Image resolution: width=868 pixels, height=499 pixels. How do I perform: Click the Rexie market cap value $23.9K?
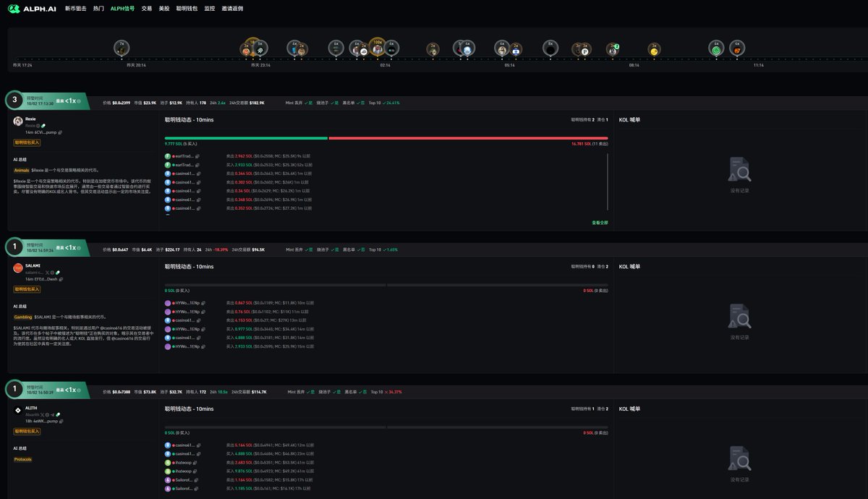coord(150,103)
